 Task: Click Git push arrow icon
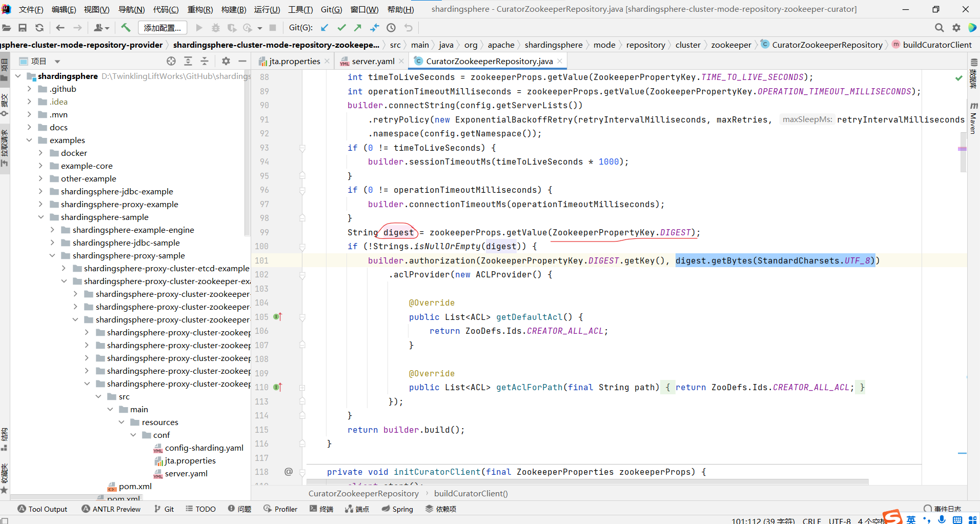[x=358, y=28]
